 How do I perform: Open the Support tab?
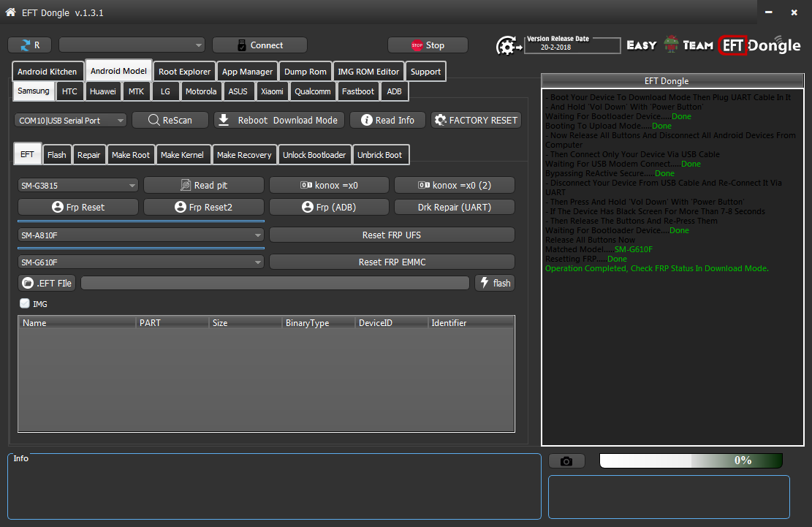425,72
